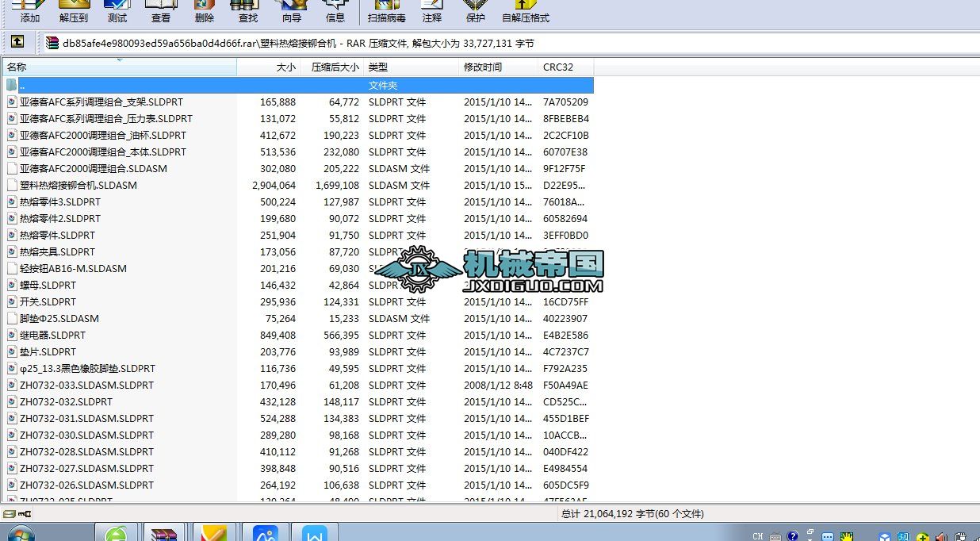Select file name ZH0732-026.SLDASM.SLDPRT

(86, 485)
